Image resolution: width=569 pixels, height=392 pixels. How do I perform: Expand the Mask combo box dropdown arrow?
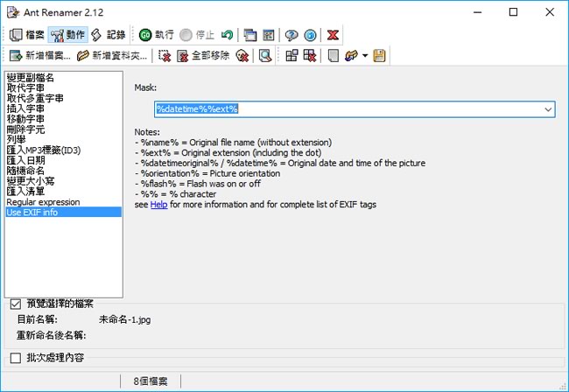click(548, 109)
